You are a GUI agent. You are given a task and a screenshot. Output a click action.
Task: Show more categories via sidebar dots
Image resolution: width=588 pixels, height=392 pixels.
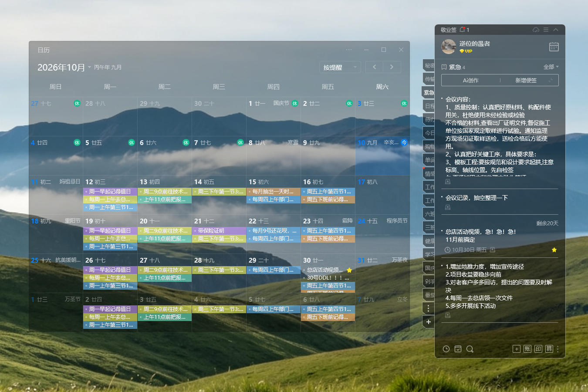pos(429,308)
